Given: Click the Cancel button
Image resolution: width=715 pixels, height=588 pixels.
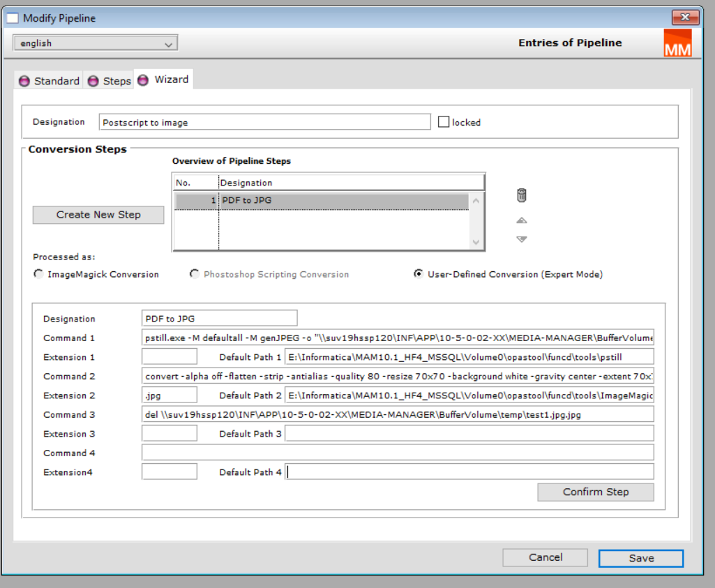Looking at the screenshot, I should pos(545,557).
